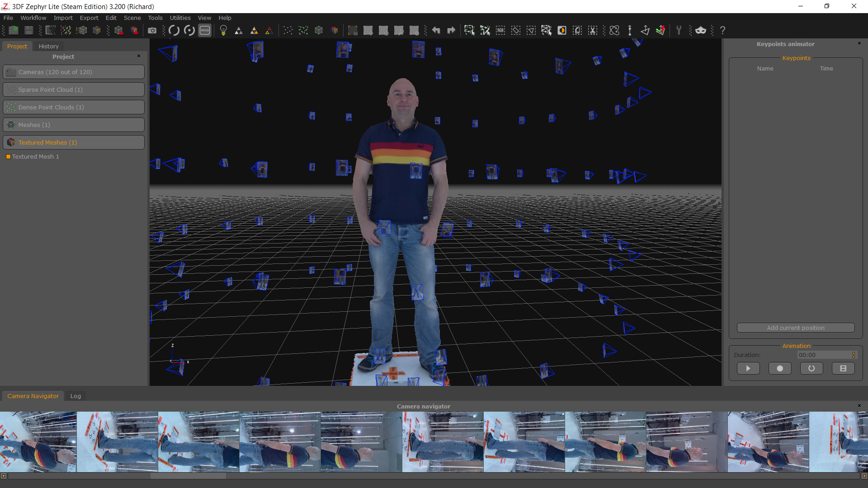The width and height of the screenshot is (868, 488).
Task: Expand the Textured Meshes tree item
Action: click(x=47, y=142)
